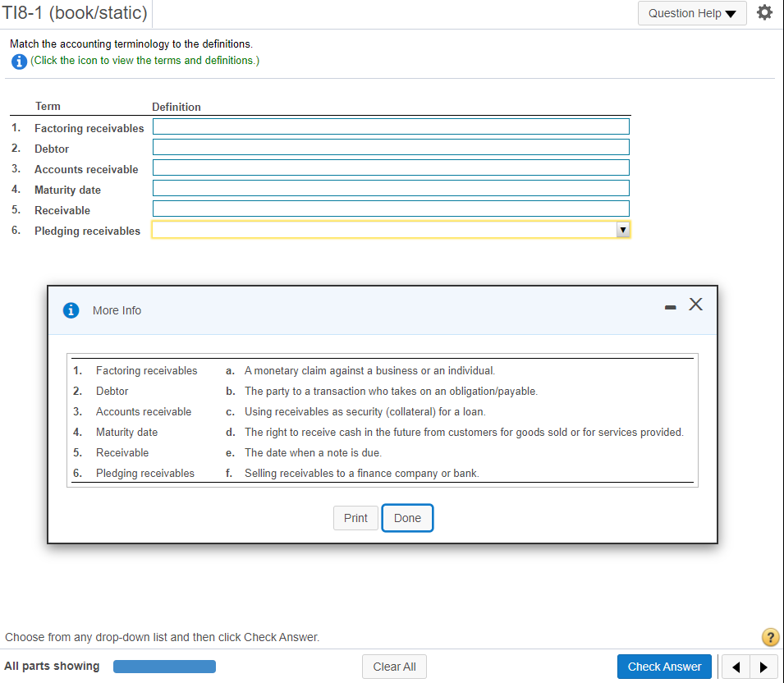Image resolution: width=784 pixels, height=683 pixels.
Task: Click the Term column header
Action: [x=48, y=106]
